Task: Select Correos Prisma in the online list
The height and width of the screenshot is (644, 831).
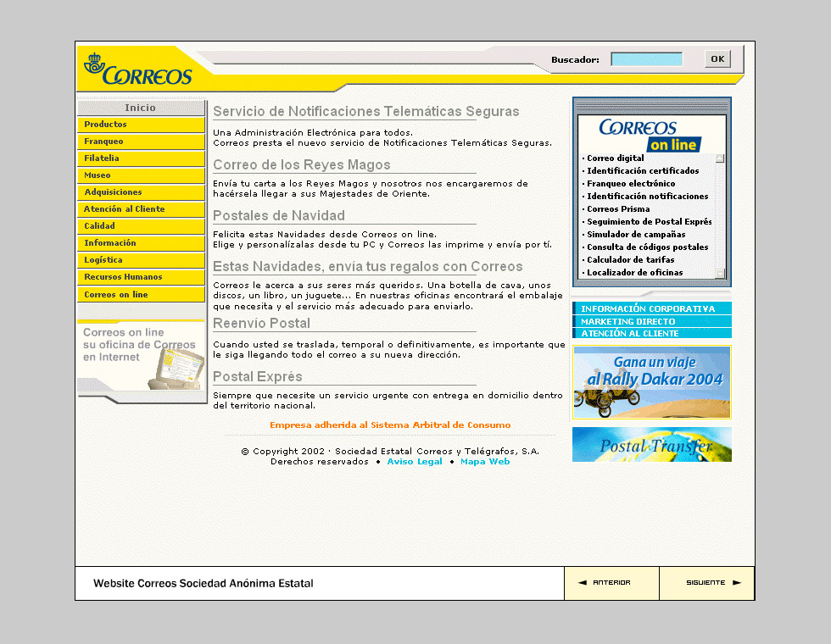Action: (618, 208)
